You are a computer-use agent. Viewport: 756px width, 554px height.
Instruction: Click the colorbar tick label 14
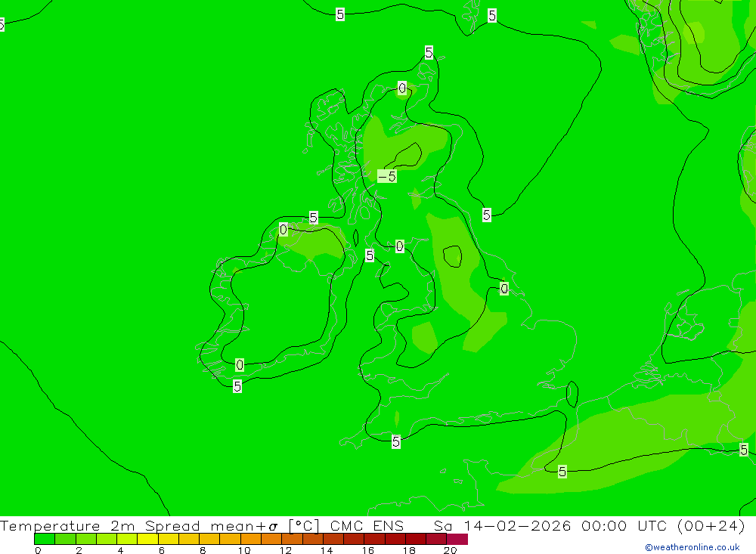click(x=327, y=550)
